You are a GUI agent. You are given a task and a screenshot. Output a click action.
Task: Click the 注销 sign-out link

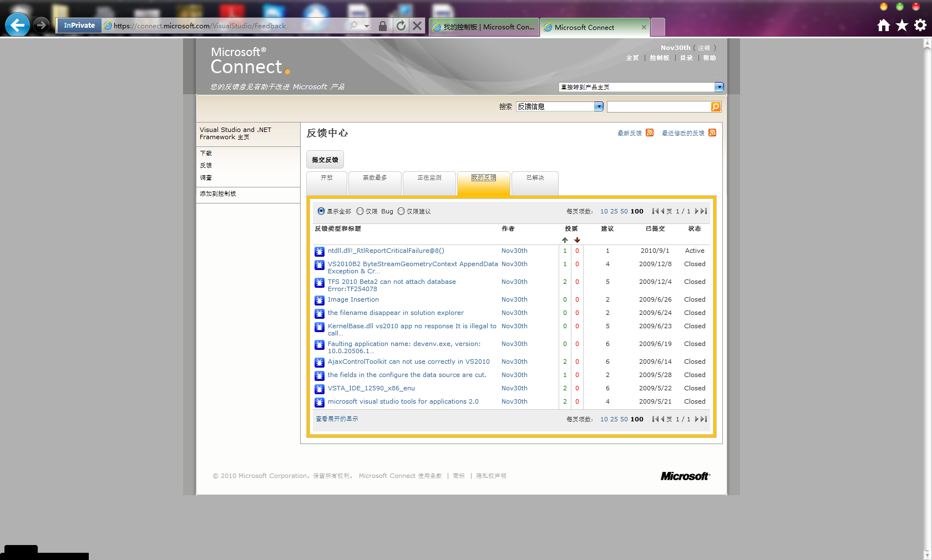(x=703, y=48)
